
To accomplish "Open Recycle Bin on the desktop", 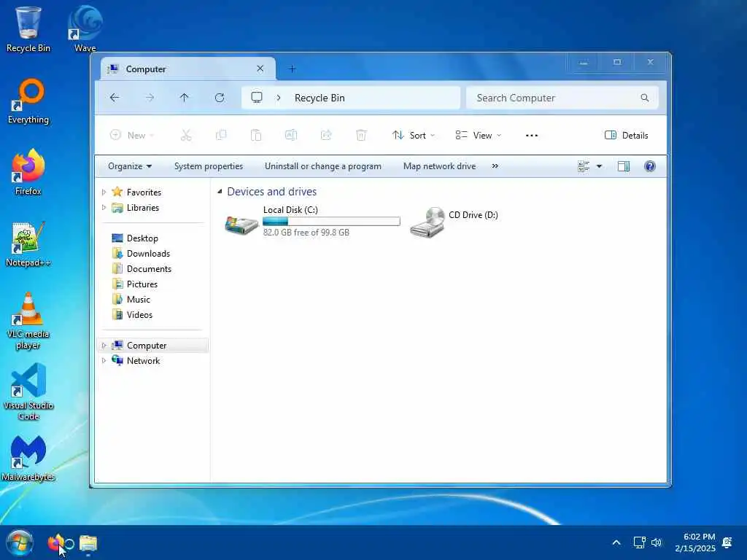I will [x=28, y=29].
